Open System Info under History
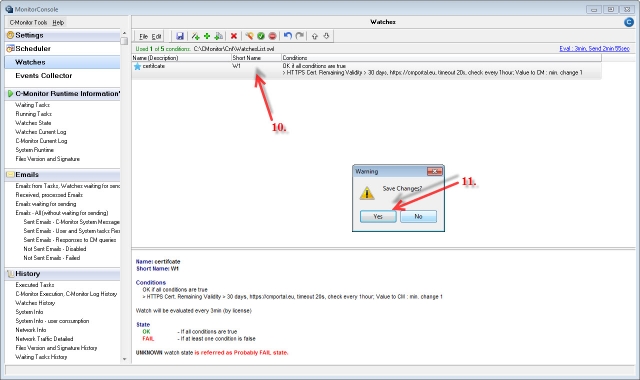The image size is (640, 380). [29, 312]
